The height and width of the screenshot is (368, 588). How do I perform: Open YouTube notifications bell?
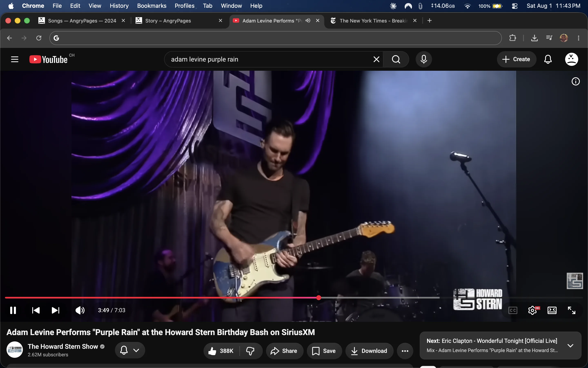(x=548, y=59)
